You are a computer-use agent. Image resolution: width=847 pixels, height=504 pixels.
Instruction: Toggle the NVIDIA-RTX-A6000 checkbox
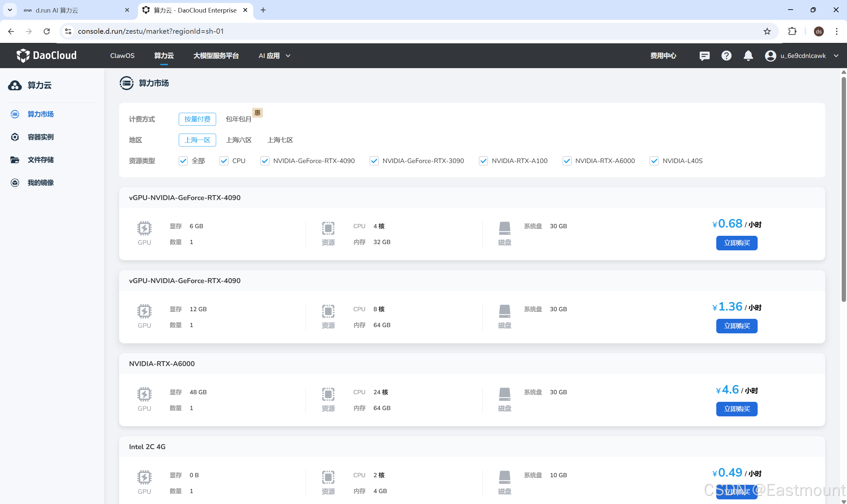567,161
